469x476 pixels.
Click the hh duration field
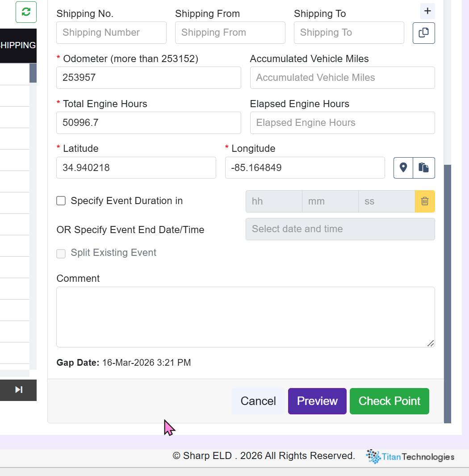click(274, 201)
